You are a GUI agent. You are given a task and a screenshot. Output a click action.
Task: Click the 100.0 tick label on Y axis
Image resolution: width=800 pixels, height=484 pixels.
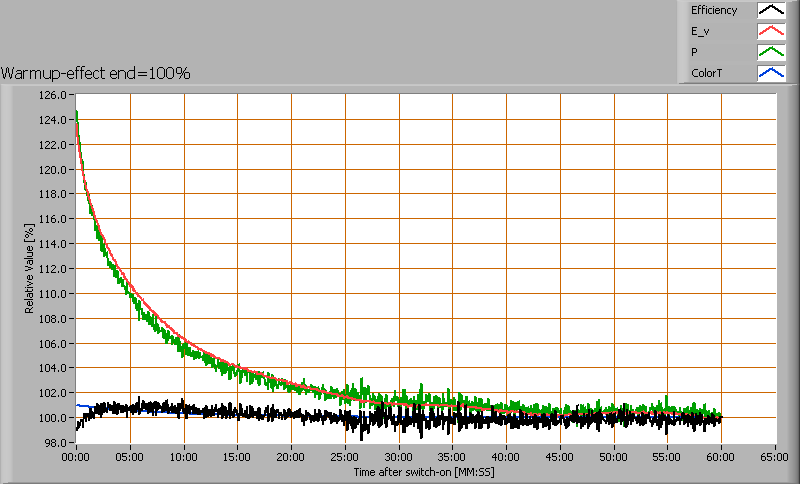click(x=53, y=418)
